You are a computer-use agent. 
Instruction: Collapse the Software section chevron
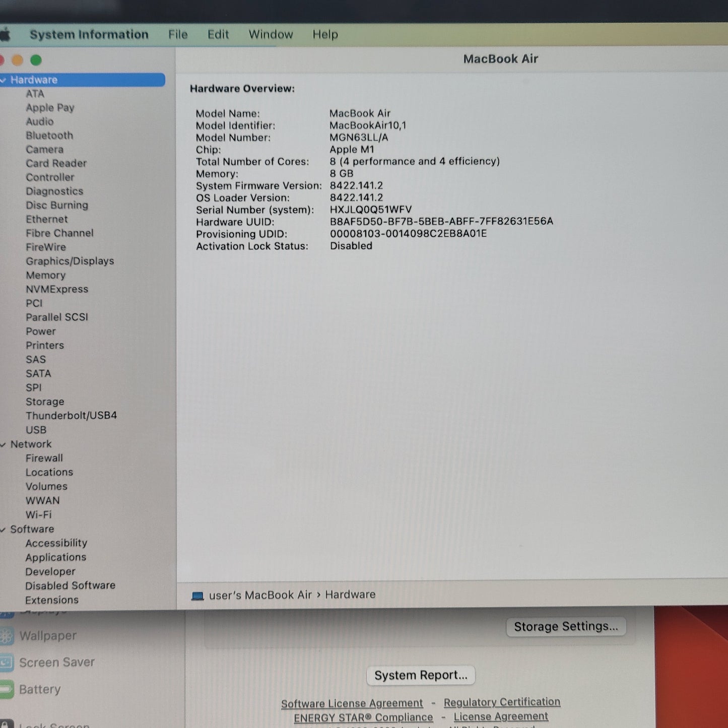(3, 530)
